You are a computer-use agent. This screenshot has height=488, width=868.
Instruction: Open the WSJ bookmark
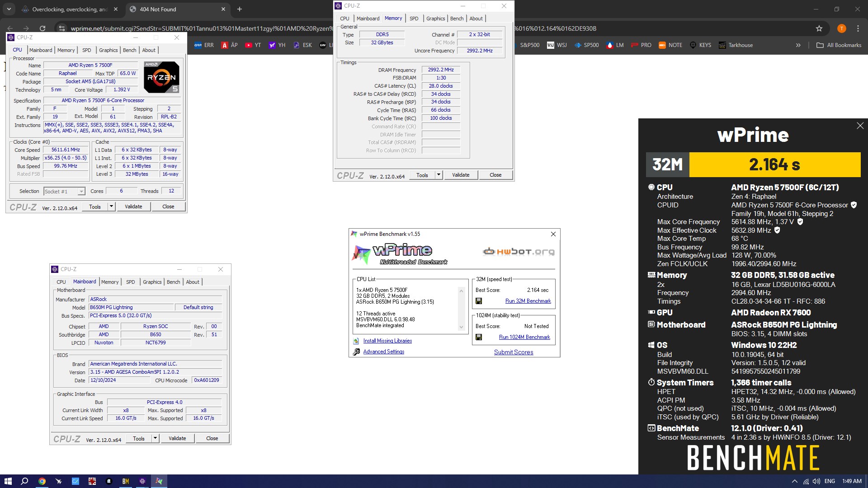(x=557, y=45)
